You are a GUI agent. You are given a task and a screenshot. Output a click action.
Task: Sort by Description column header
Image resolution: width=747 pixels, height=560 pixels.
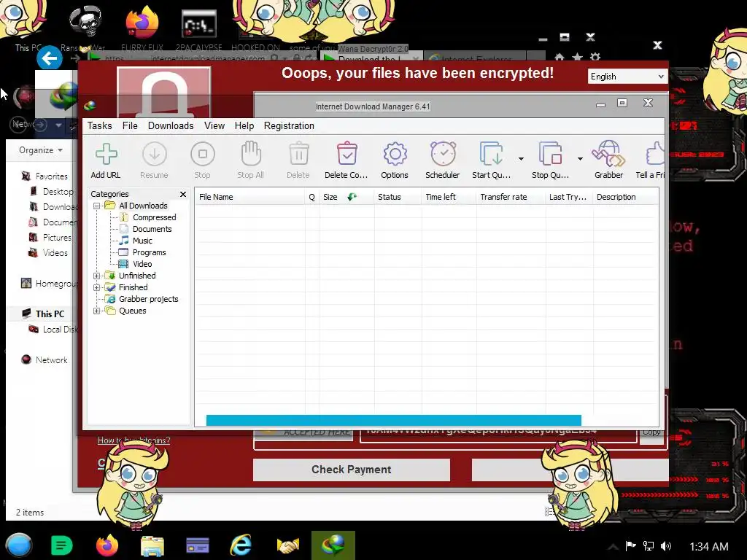click(625, 197)
